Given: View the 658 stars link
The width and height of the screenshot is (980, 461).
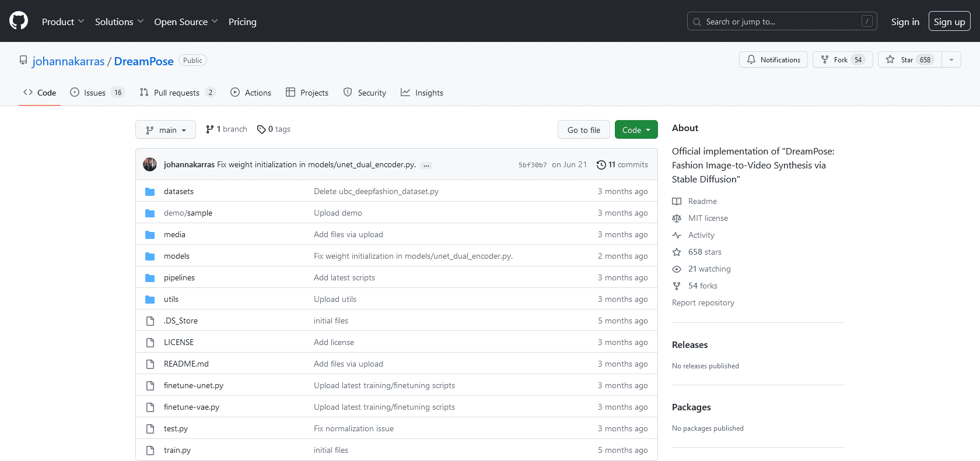Looking at the screenshot, I should coord(697,252).
